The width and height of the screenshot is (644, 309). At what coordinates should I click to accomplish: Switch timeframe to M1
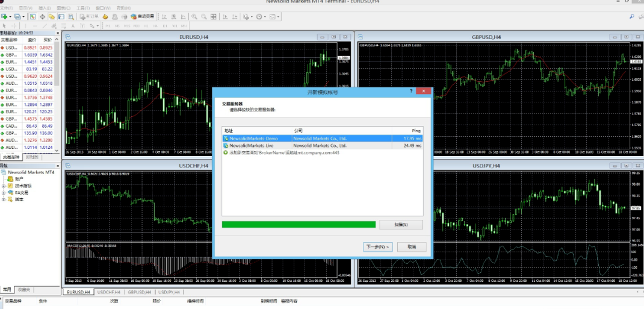(x=108, y=26)
